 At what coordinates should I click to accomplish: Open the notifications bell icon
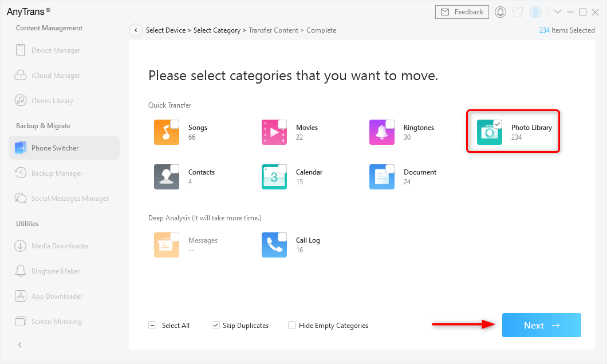click(x=500, y=12)
